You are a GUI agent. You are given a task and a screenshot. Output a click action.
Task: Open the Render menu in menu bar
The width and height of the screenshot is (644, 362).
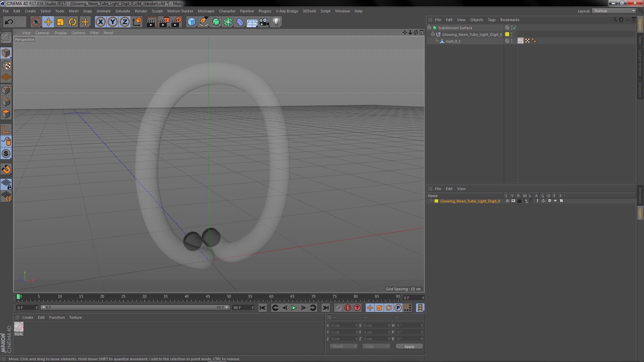(141, 11)
